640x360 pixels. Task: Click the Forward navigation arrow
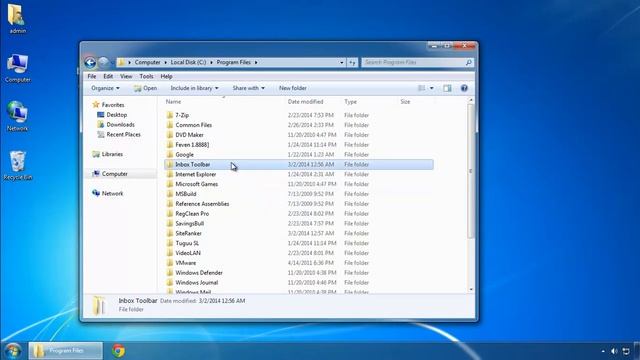(x=104, y=62)
